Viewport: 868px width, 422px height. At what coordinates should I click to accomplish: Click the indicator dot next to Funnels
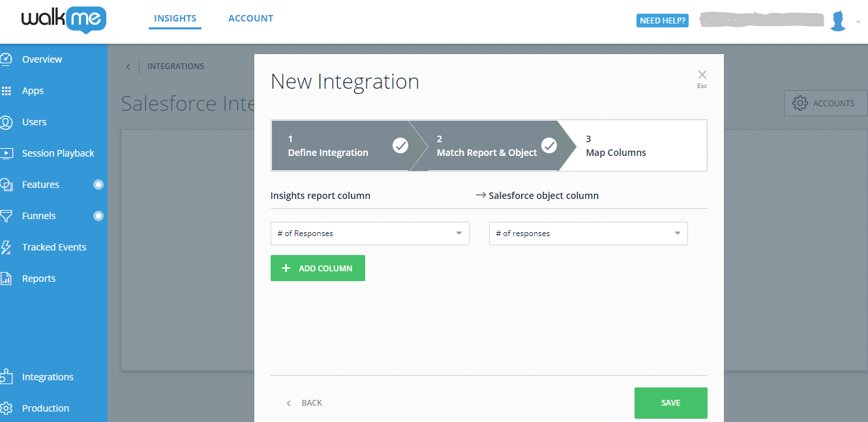[x=98, y=216]
